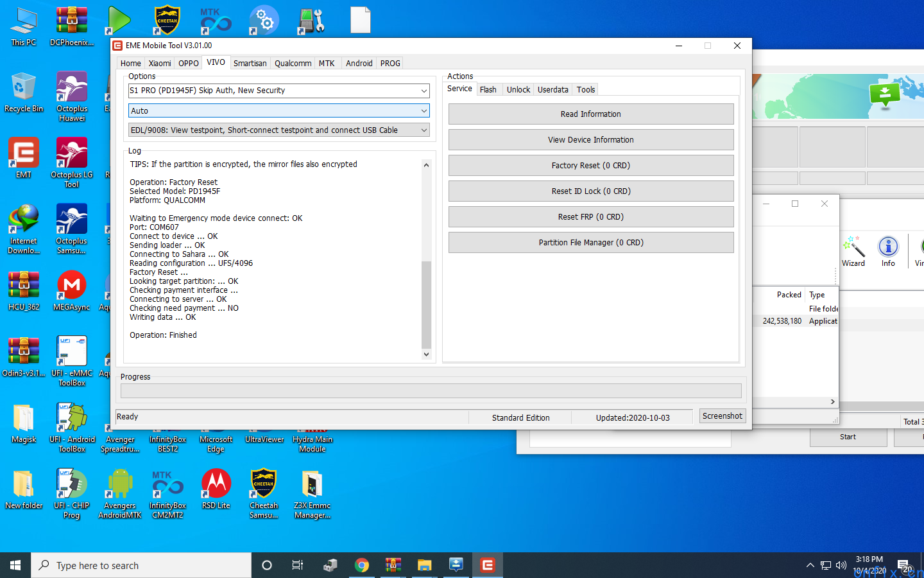924x578 pixels.
Task: Launch UFI - eMMC ToolBox shortcut
Action: (x=72, y=361)
